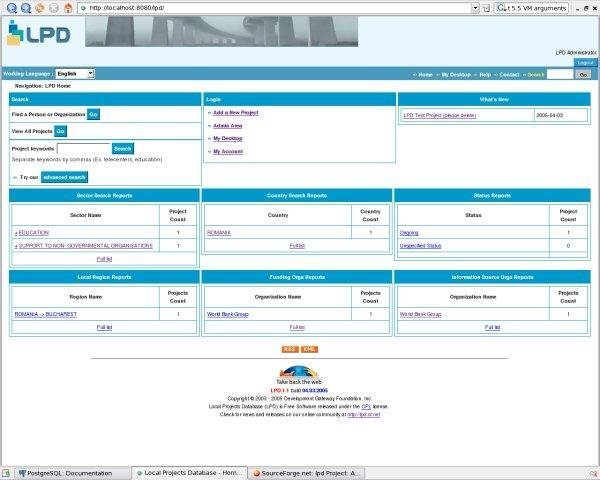Click the Project keywords Search button
Image resolution: width=600 pixels, height=480 pixels.
tap(122, 149)
